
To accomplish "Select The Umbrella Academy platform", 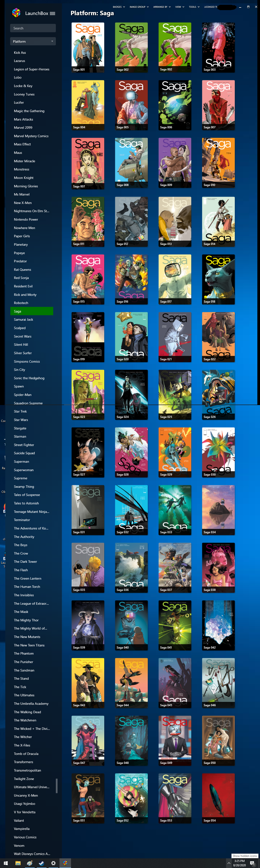I will (32, 704).
